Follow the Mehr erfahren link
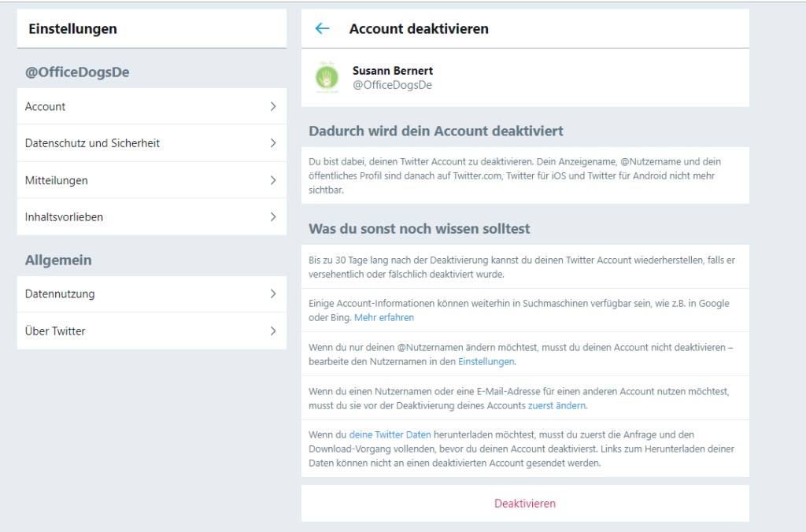 (384, 318)
